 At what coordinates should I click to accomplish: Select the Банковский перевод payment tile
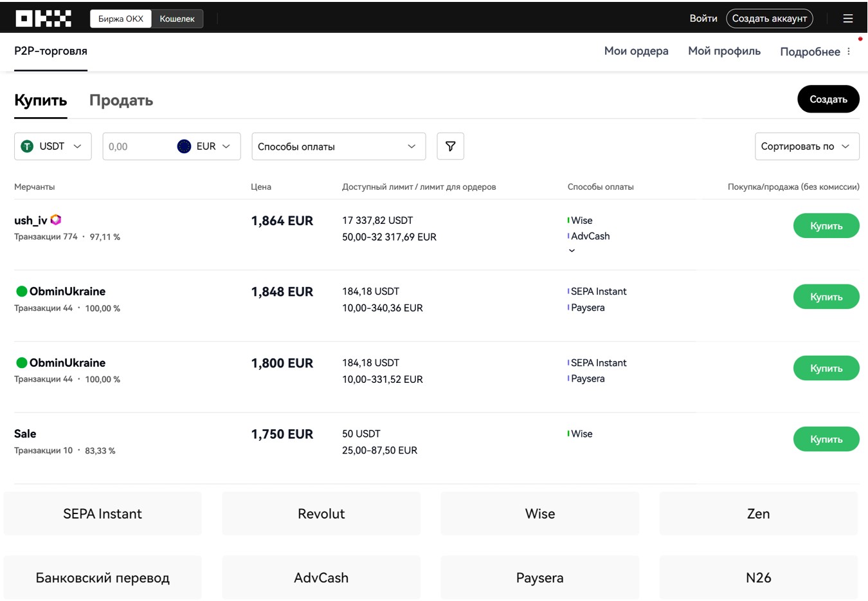point(102,577)
